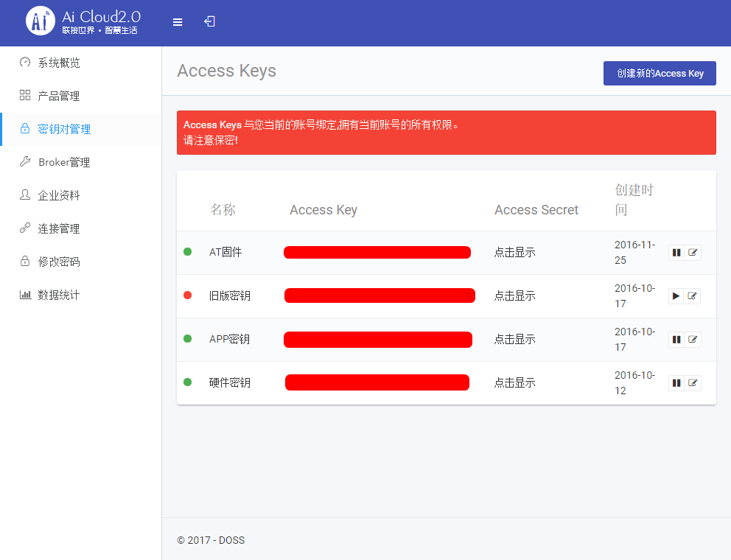The image size is (731, 560).
Task: Click the Access Keys page heading
Action: pos(226,71)
